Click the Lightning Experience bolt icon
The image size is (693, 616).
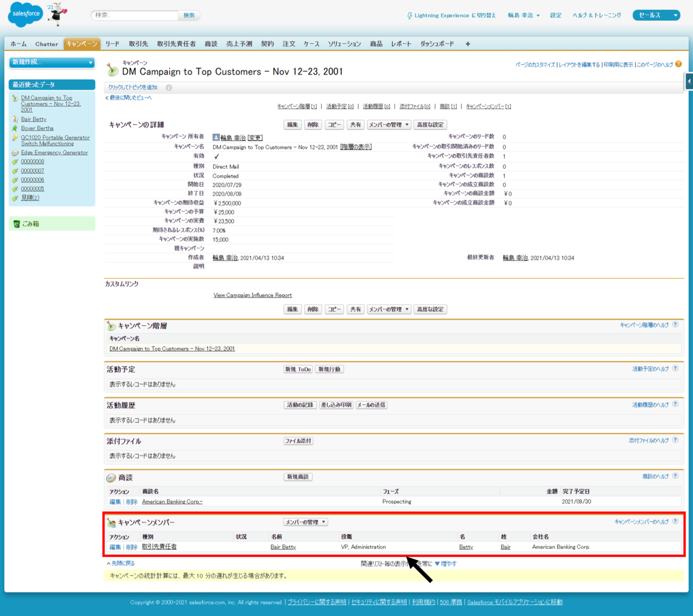[409, 16]
